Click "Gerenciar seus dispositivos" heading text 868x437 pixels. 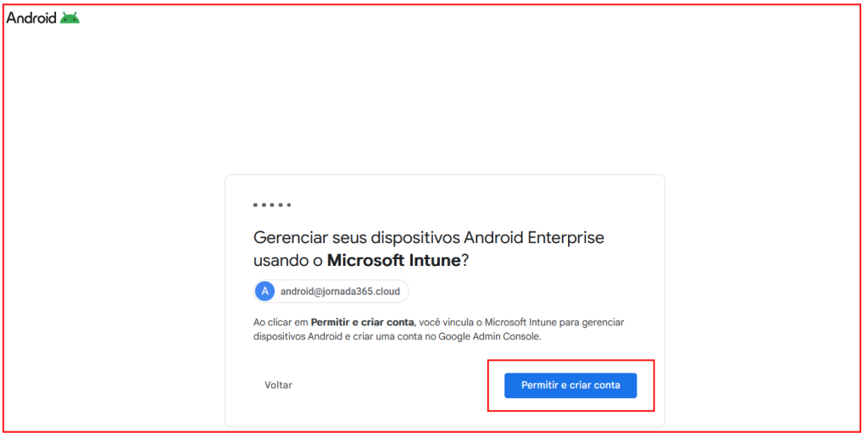coord(357,238)
